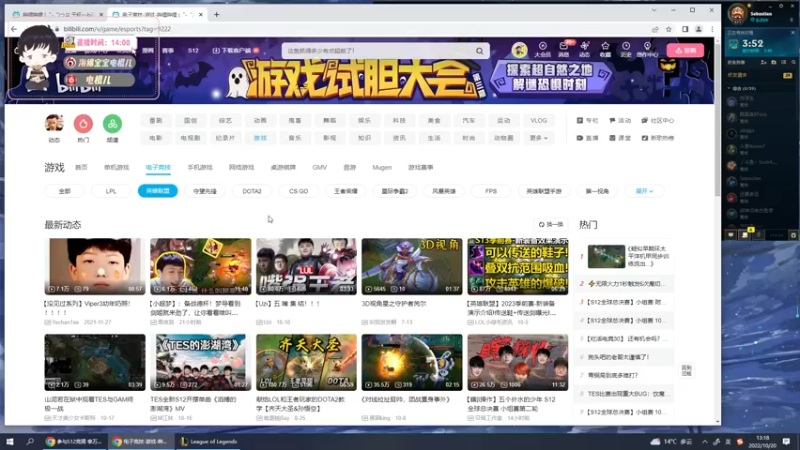Image resolution: width=800 pixels, height=450 pixels.
Task: Bookmark page with Chrome star icon
Action: pyautogui.click(x=669, y=29)
